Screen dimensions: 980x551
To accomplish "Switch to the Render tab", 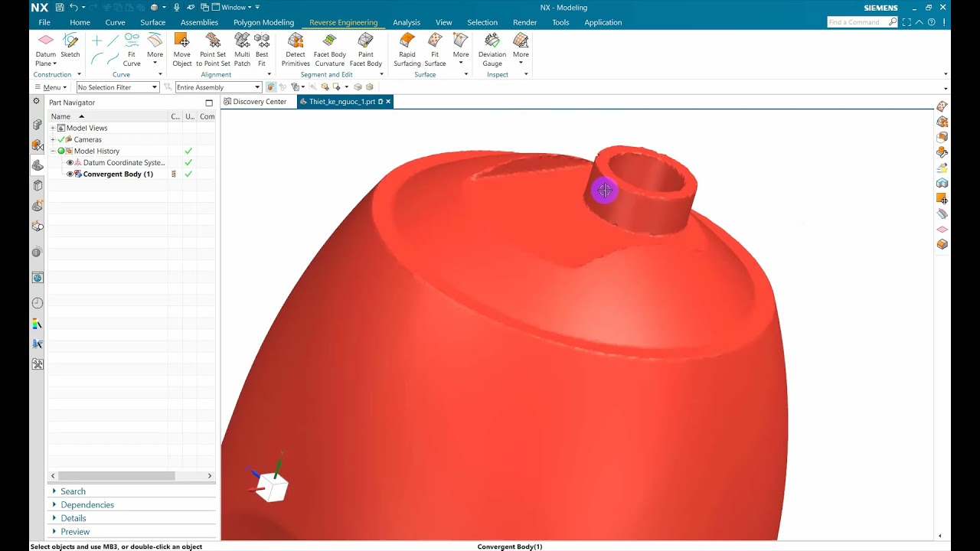I will (x=524, y=22).
